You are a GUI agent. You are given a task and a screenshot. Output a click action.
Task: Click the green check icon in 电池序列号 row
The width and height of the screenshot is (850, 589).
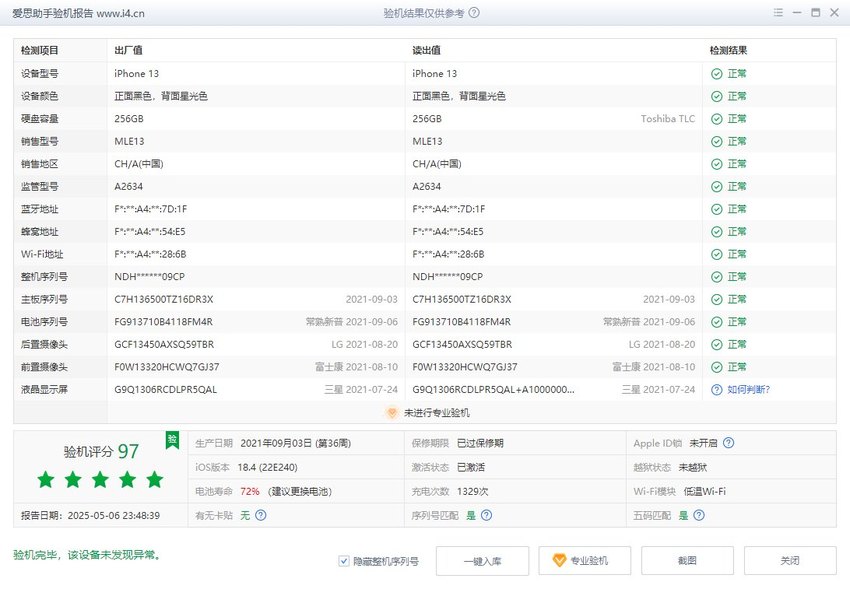coord(717,322)
